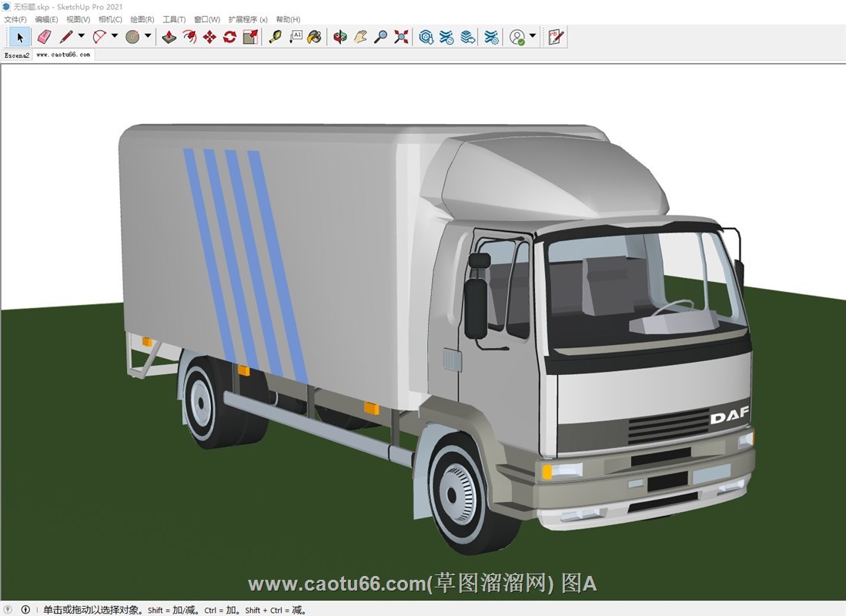The height and width of the screenshot is (616, 846).
Task: Select the Rotate tool
Action: click(x=229, y=37)
